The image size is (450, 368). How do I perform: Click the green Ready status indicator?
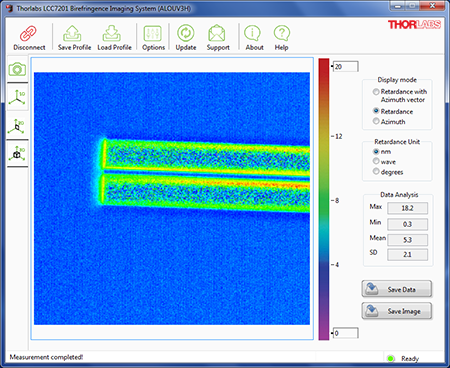tap(390, 358)
